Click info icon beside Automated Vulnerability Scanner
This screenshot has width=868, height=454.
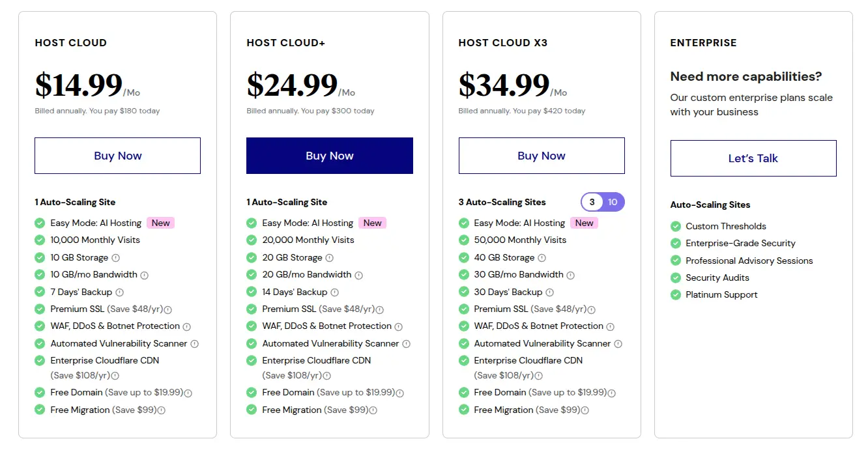194,343
